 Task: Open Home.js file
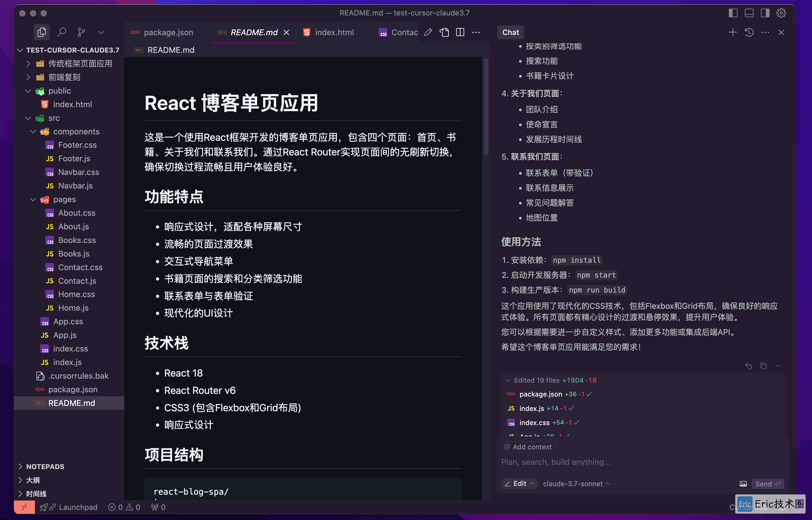(69, 308)
